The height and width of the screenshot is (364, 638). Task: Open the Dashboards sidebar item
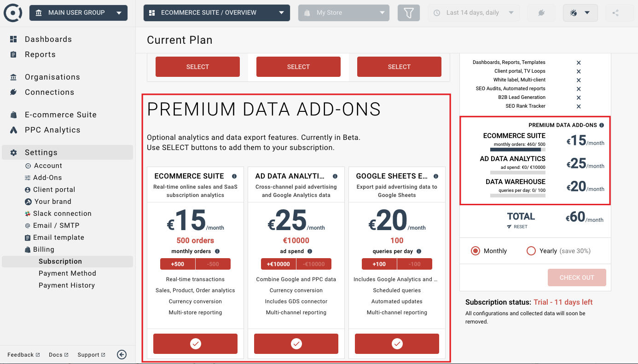tap(48, 39)
